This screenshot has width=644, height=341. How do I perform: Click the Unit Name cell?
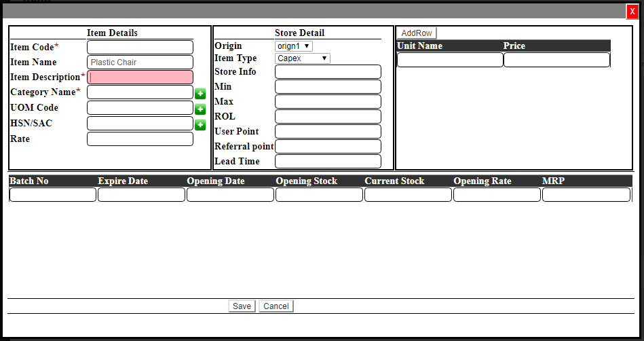click(450, 60)
